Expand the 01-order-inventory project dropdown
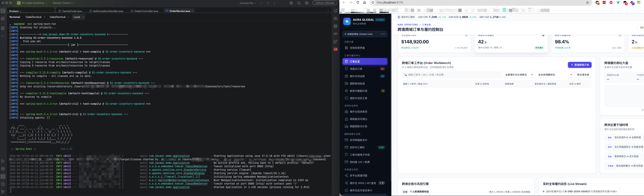The width and height of the screenshot is (644, 196). point(32,3)
